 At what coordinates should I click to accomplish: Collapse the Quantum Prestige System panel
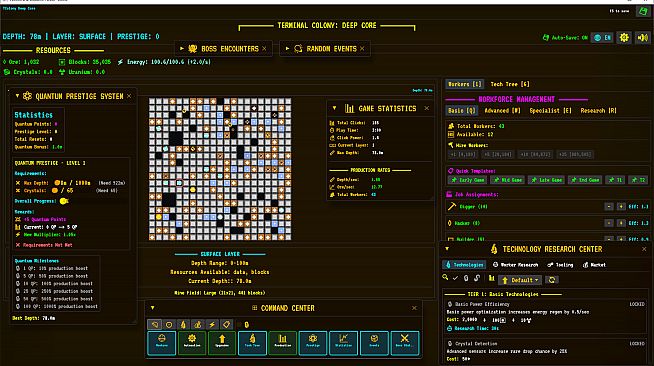click(x=18, y=96)
